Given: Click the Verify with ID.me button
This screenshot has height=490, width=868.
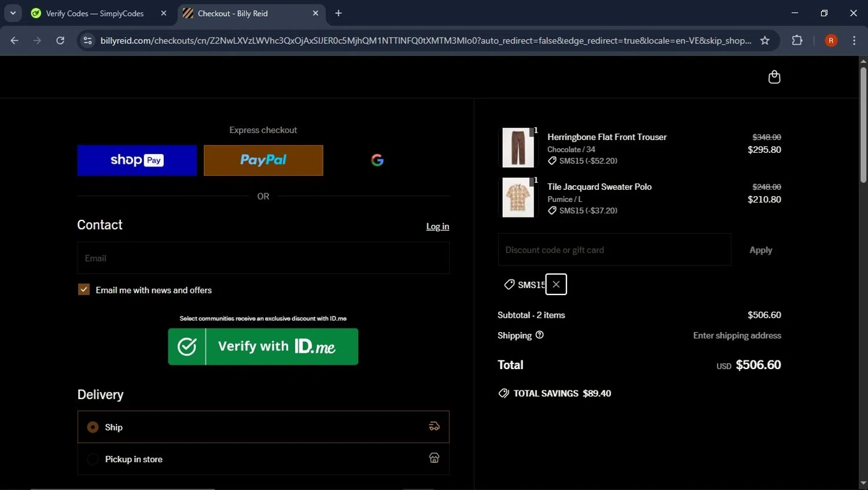Looking at the screenshot, I should [263, 347].
